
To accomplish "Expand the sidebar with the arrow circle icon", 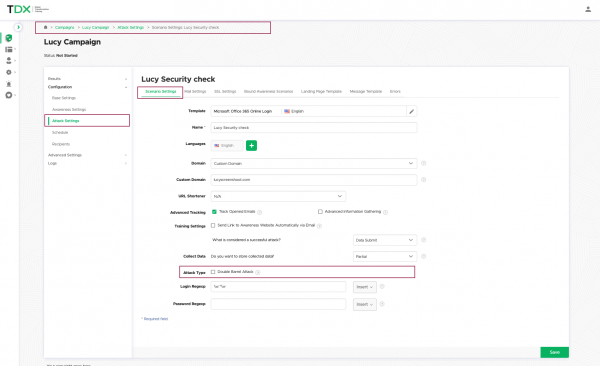I will click(x=18, y=27).
